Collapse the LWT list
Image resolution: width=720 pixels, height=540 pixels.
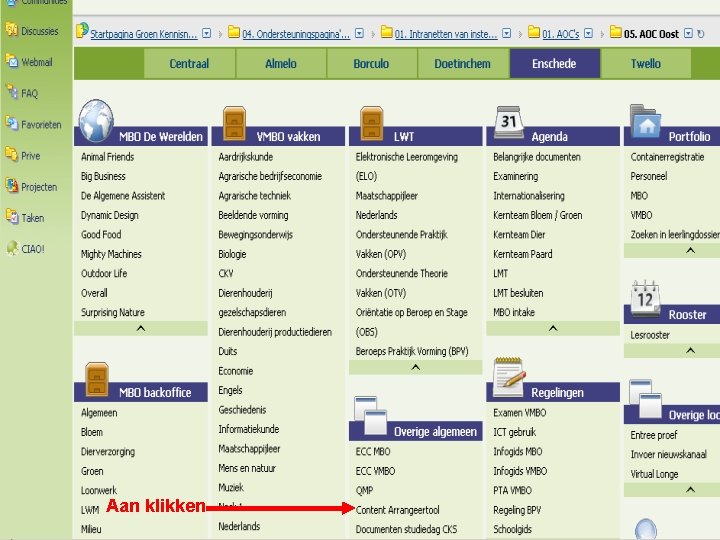click(x=416, y=367)
